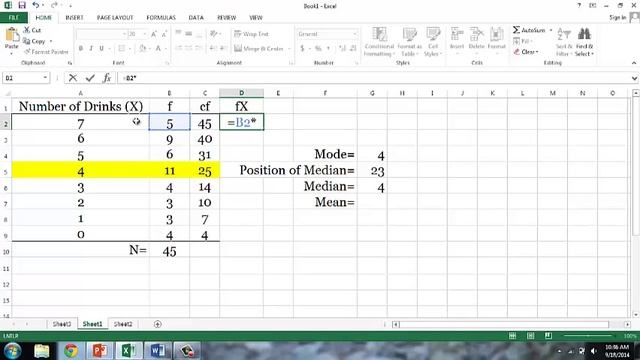Toggle Underline formatting
Image resolution: width=640 pixels, height=360 pixels.
click(x=101, y=49)
